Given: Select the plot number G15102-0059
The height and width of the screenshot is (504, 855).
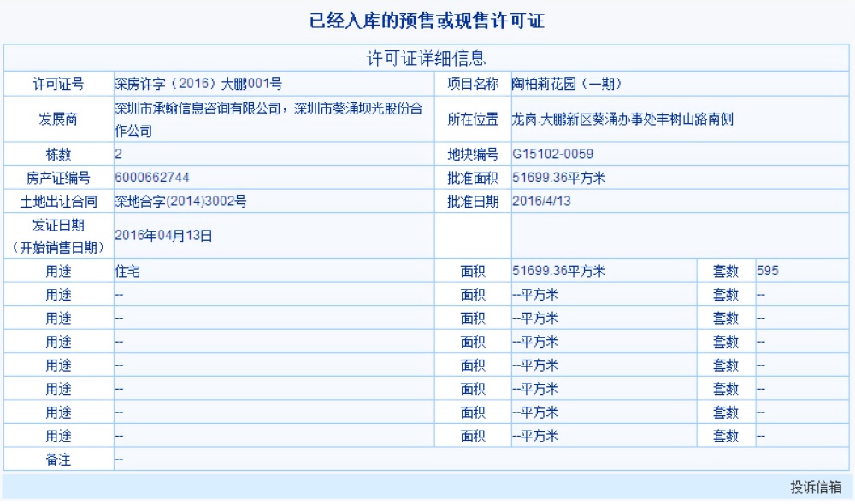Looking at the screenshot, I should 552,154.
